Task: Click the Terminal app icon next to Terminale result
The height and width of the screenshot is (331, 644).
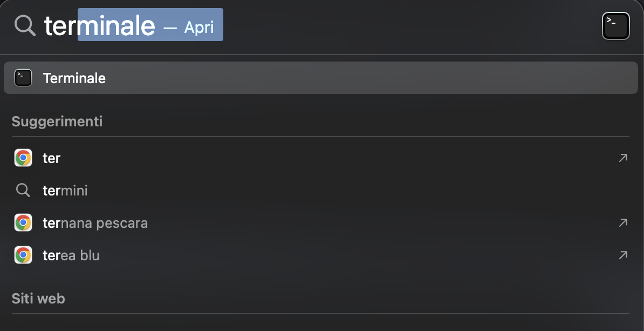Action: coord(23,77)
